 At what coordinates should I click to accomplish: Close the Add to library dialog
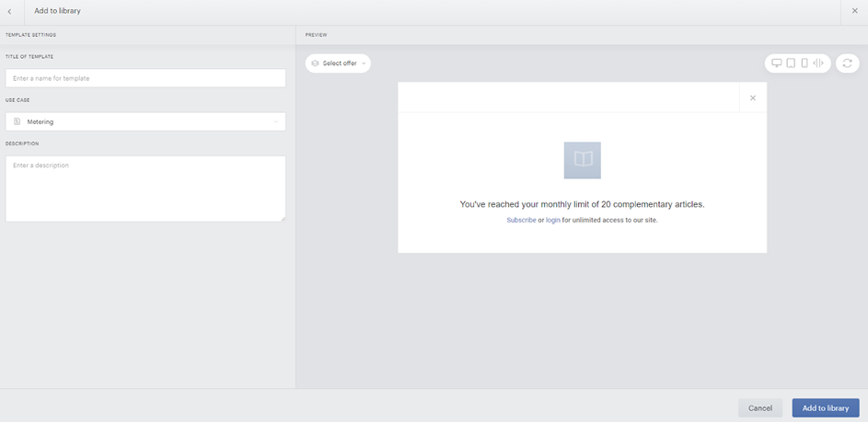click(x=855, y=11)
